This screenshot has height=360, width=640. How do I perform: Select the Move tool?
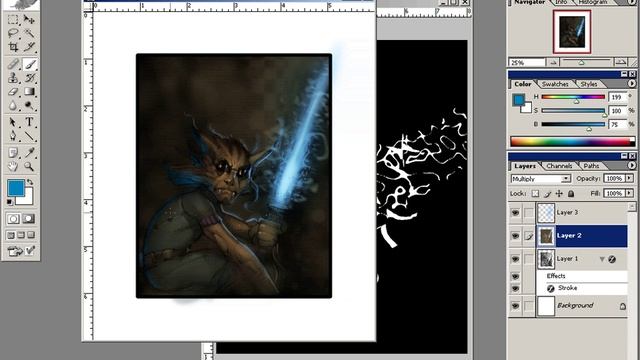(x=29, y=19)
